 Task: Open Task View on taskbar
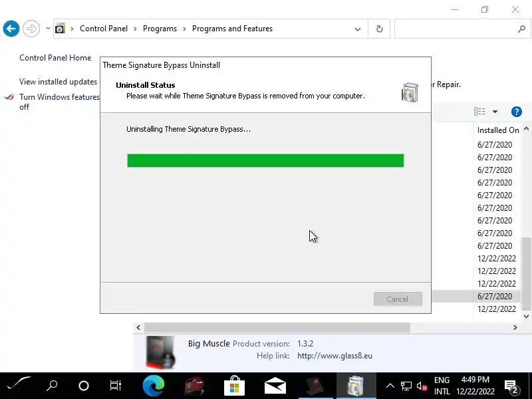(115, 386)
